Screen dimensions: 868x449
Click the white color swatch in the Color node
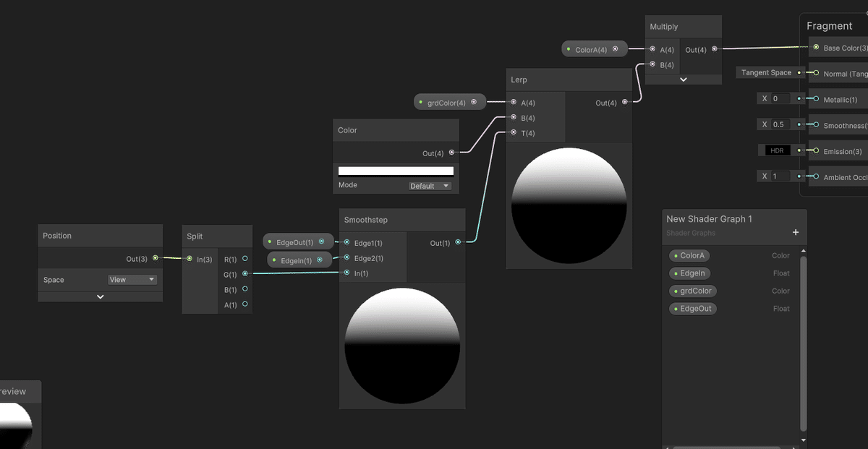(x=396, y=169)
